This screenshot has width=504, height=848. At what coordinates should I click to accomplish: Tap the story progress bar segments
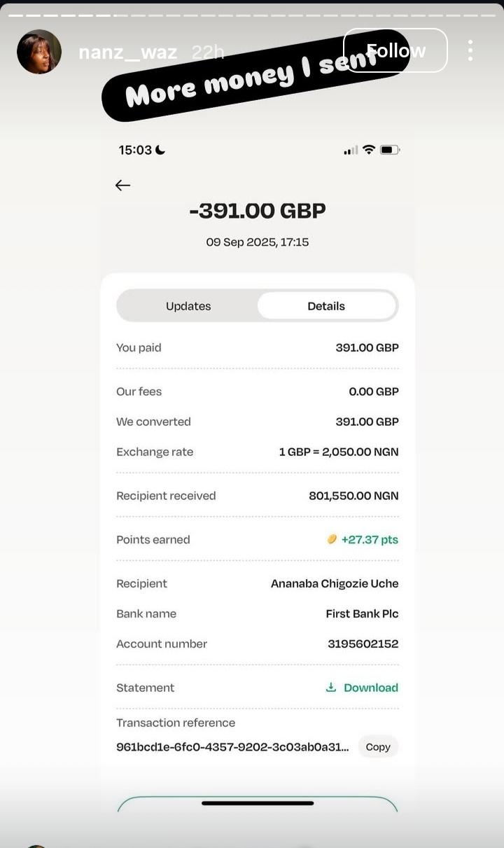[x=252, y=15]
